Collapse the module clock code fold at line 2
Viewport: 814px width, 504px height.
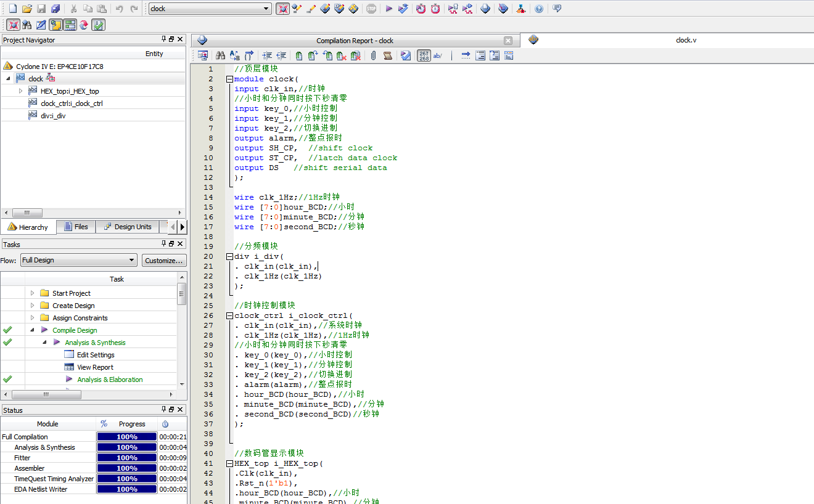point(229,79)
